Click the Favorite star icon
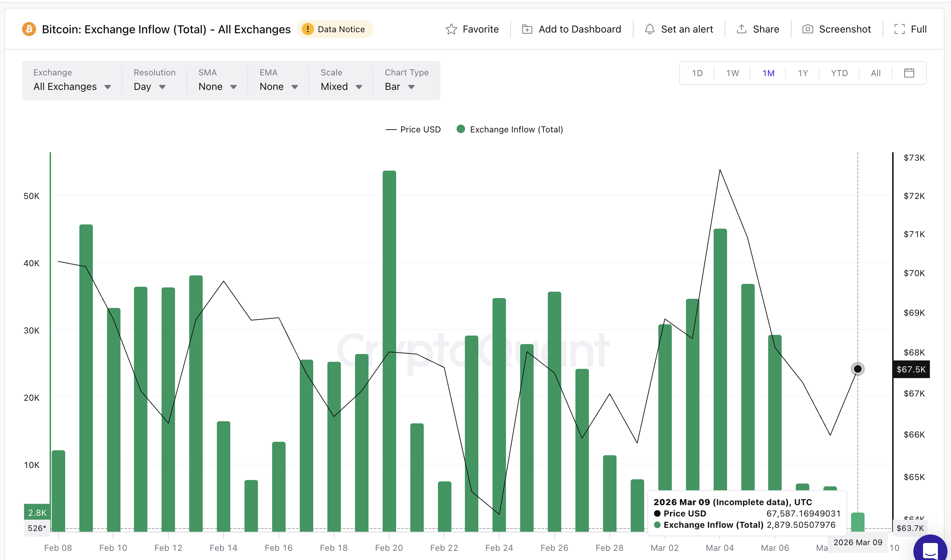Screen dimensions: 951x560 [x=451, y=29]
